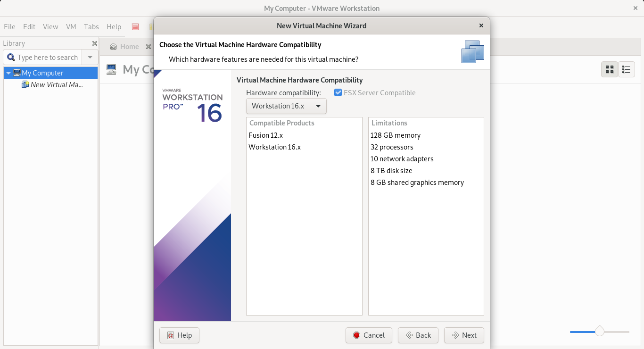The width and height of the screenshot is (644, 349).
Task: Toggle ESX Server Compatible checkbox
Action: pyautogui.click(x=338, y=93)
